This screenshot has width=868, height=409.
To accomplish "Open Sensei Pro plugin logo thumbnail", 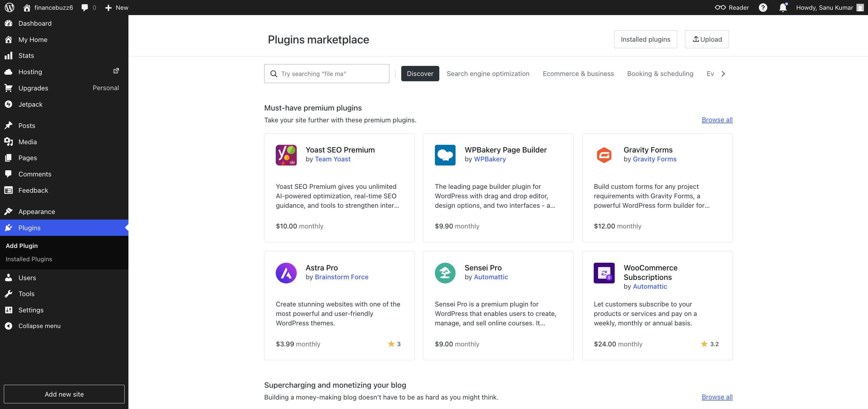I will [x=445, y=273].
